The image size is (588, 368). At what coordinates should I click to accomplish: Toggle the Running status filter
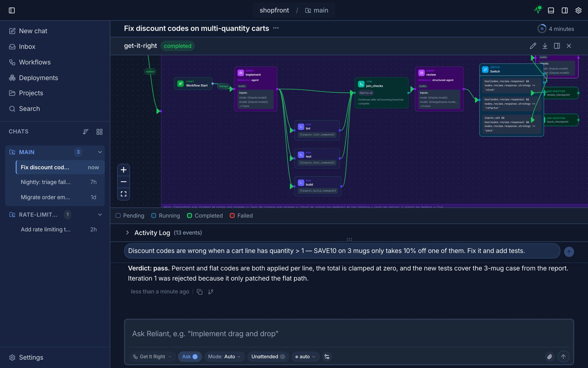(166, 216)
